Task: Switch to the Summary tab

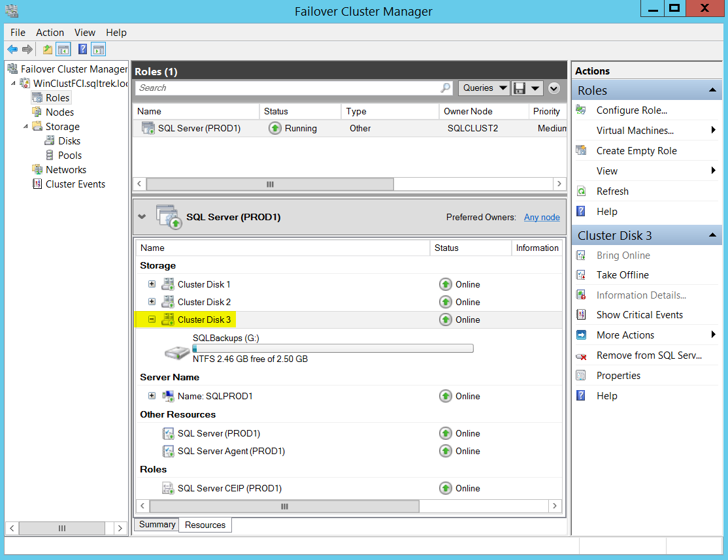Action: [157, 524]
